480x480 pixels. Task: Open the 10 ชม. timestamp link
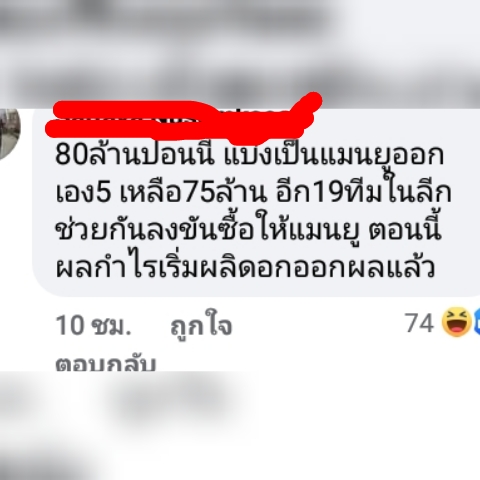(93, 325)
